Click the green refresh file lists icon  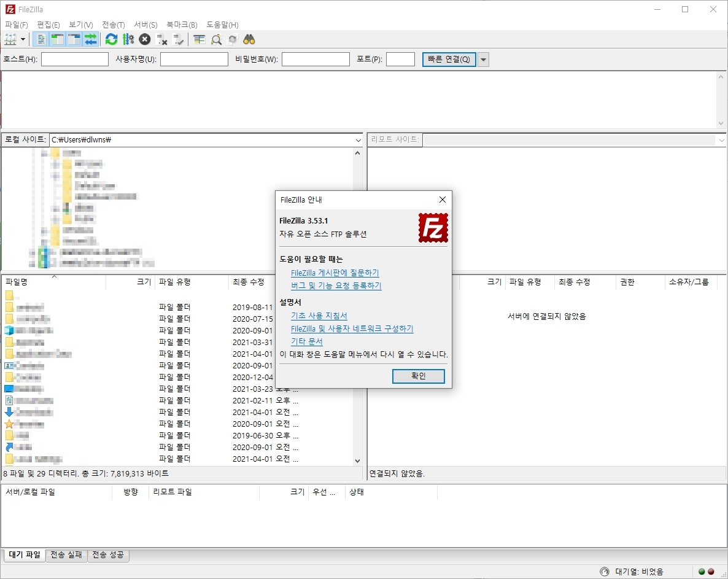click(x=112, y=39)
